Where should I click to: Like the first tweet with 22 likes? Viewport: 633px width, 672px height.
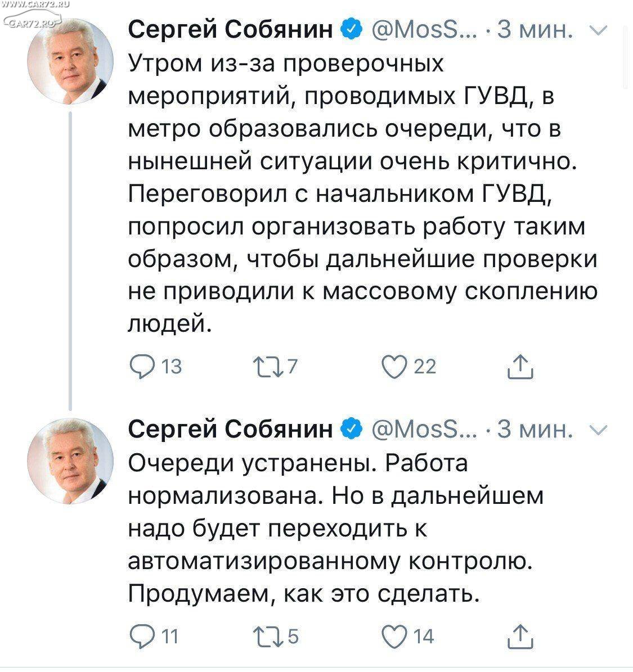394,367
